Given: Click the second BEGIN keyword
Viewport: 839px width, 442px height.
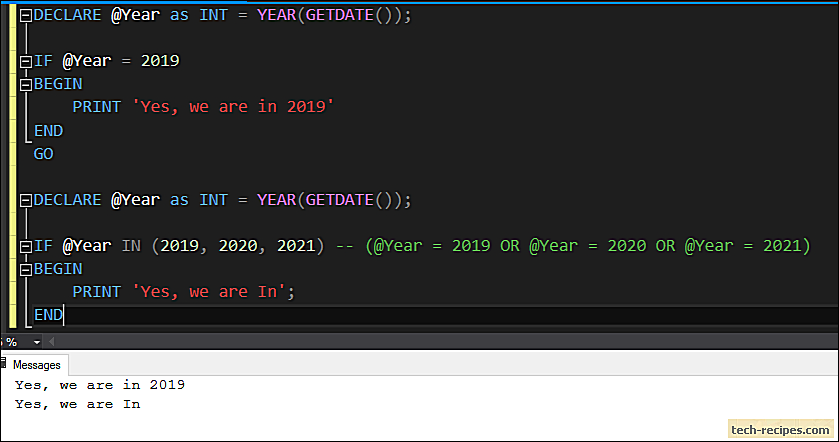Looking at the screenshot, I should point(58,269).
